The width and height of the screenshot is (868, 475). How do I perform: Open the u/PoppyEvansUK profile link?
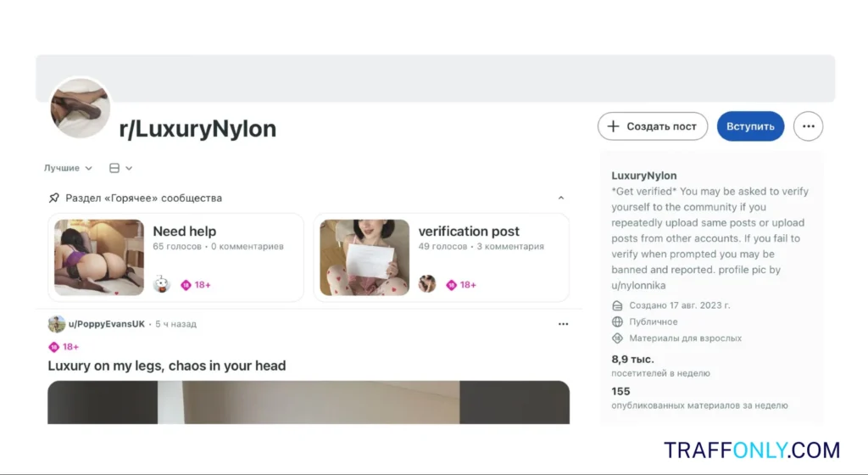(x=106, y=324)
